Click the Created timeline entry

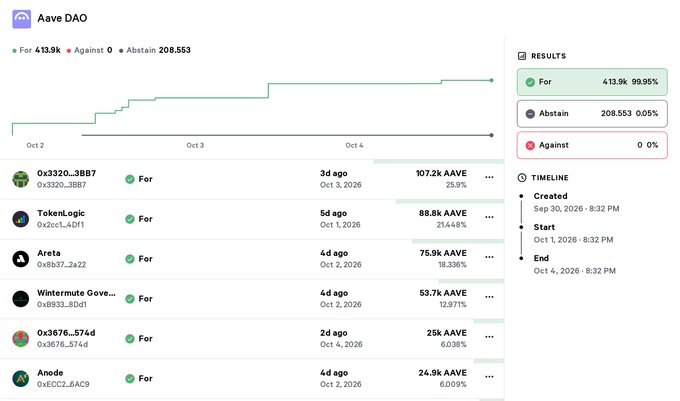click(576, 202)
